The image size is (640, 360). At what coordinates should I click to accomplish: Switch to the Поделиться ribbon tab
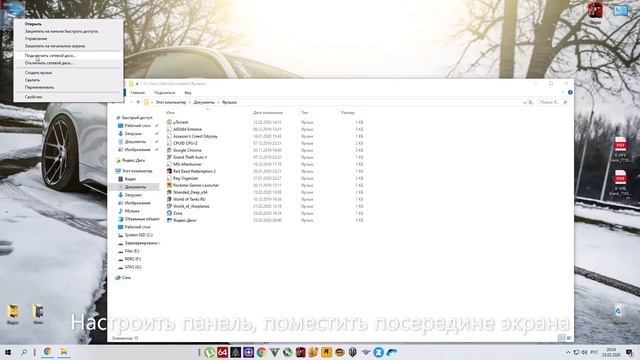164,93
